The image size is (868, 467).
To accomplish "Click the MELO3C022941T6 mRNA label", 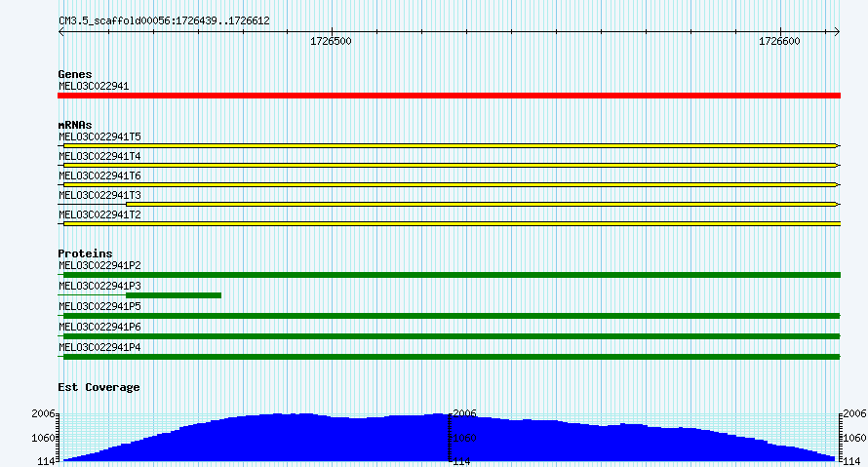I will [x=99, y=175].
